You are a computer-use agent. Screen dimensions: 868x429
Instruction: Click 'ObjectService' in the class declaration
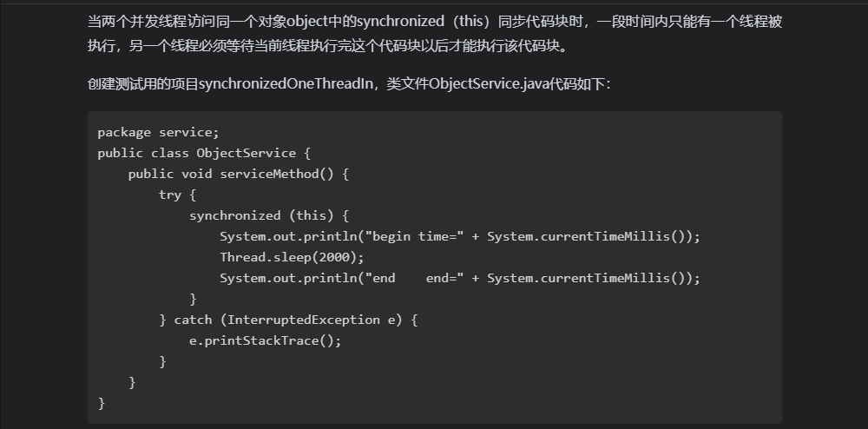click(247, 153)
